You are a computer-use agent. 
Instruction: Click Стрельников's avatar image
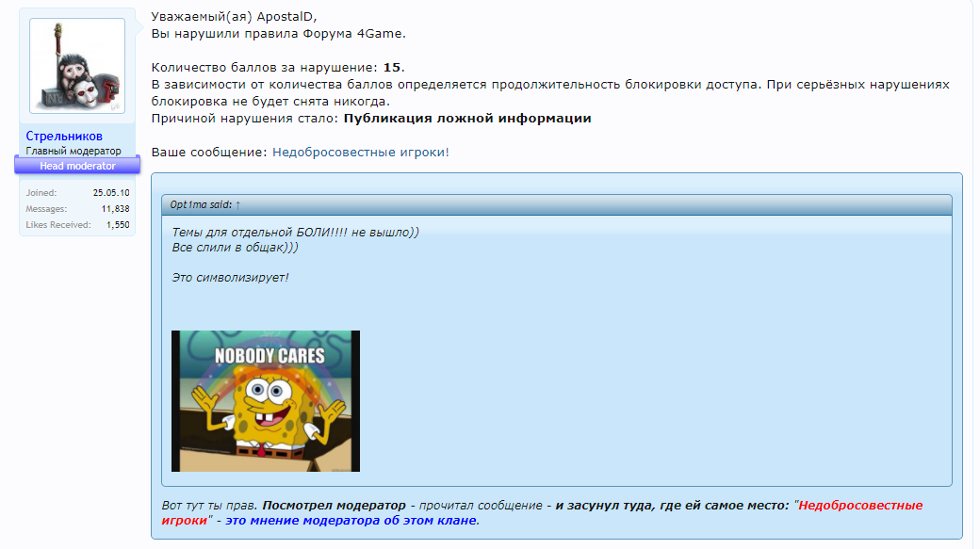tap(77, 66)
